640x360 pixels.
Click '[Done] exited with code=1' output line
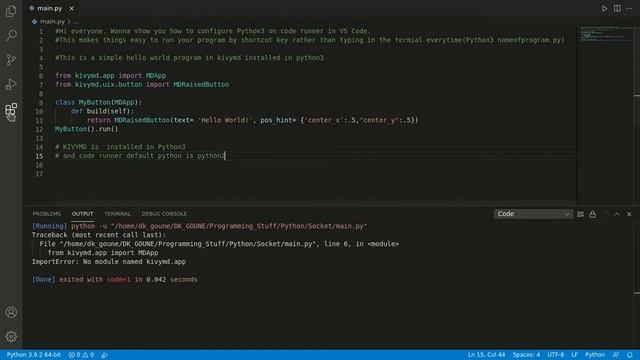[115, 280]
